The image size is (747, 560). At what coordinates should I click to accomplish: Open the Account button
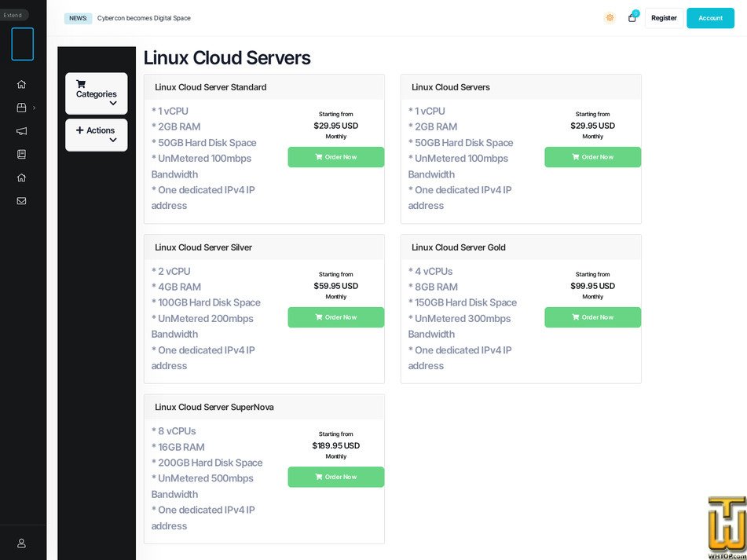[710, 17]
